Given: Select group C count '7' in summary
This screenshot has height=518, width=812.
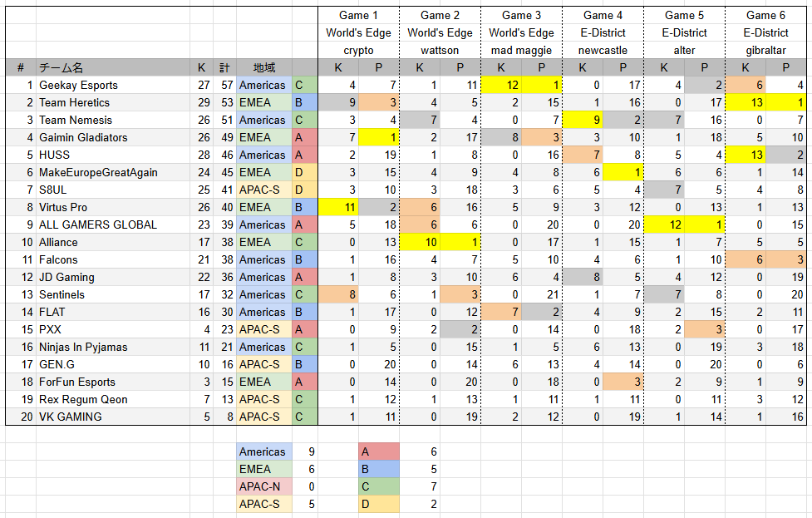Looking at the screenshot, I should tap(420, 486).
